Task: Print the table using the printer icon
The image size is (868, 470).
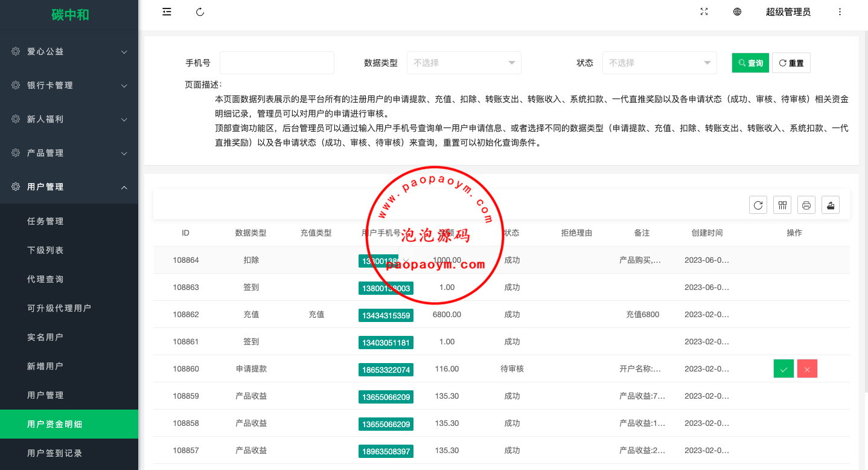Action: (x=806, y=205)
